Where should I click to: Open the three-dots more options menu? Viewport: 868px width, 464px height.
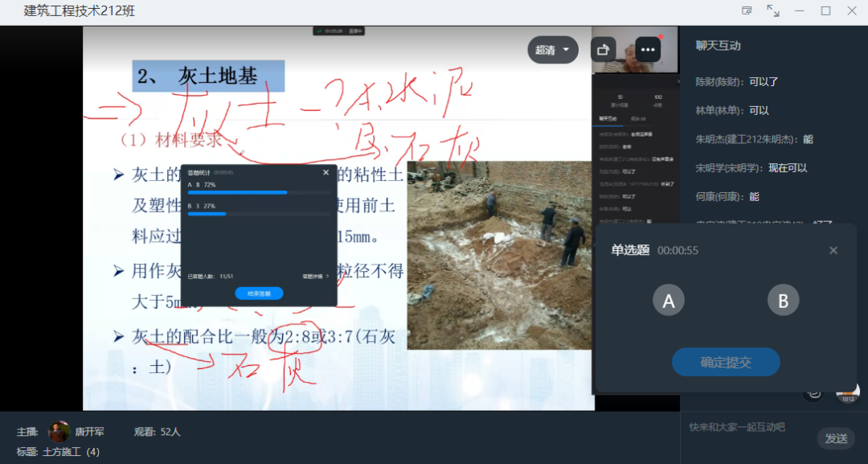tap(647, 50)
